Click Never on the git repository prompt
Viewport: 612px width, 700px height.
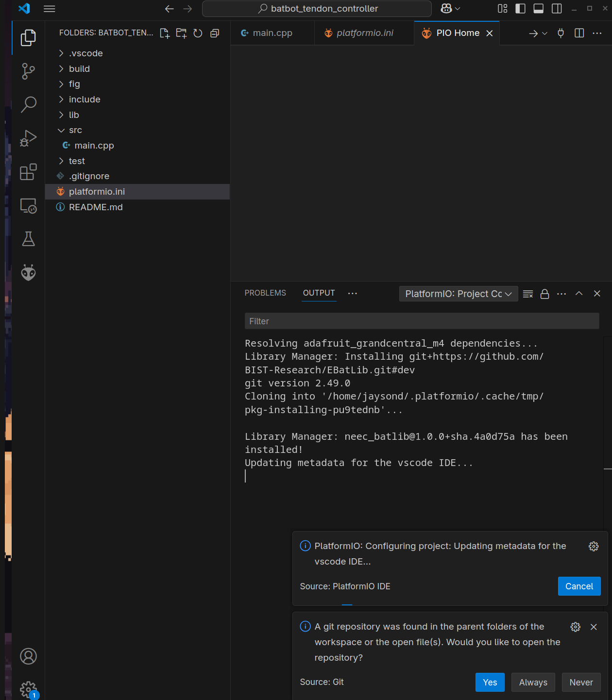pos(581,682)
